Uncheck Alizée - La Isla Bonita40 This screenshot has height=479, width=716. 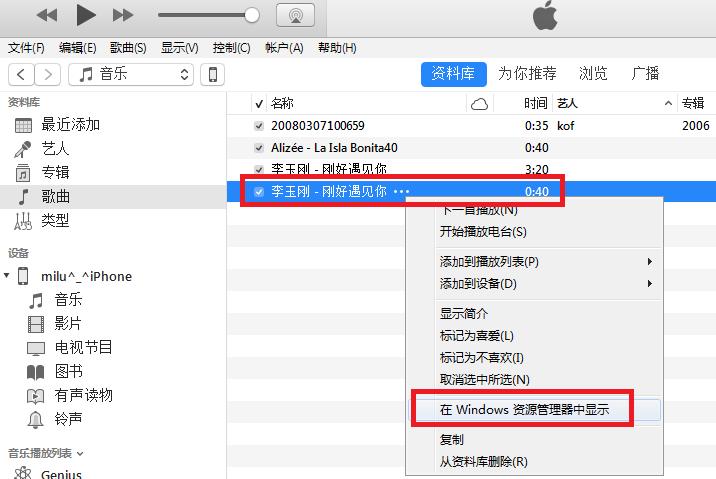point(259,148)
